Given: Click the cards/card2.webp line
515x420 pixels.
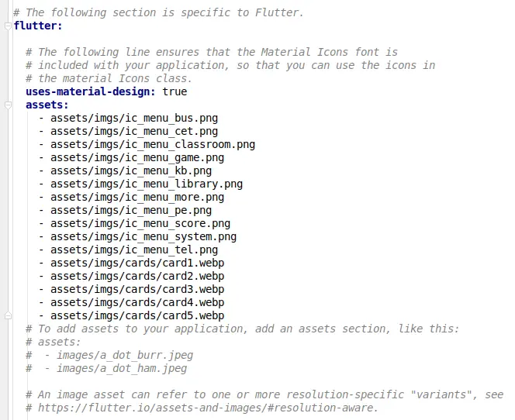Looking at the screenshot, I should (x=131, y=276).
